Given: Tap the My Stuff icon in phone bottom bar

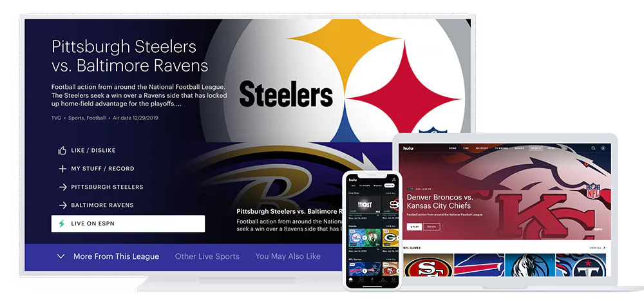Looking at the screenshot, I should (361, 280).
